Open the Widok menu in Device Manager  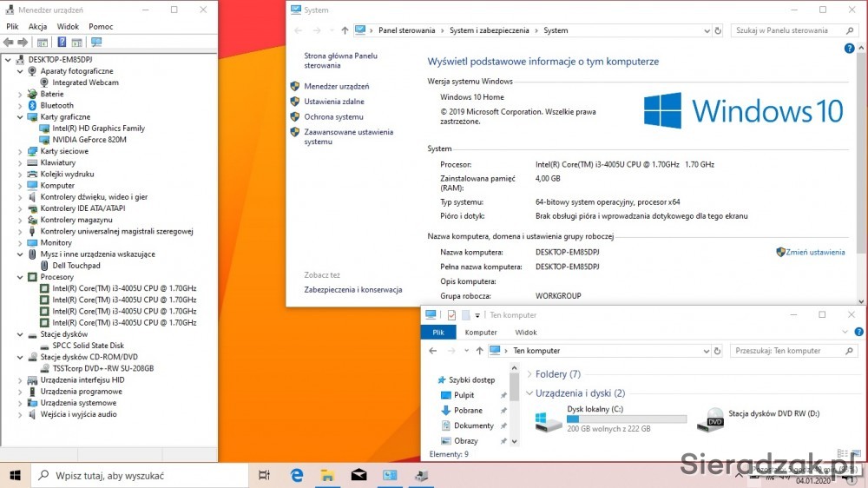point(68,27)
